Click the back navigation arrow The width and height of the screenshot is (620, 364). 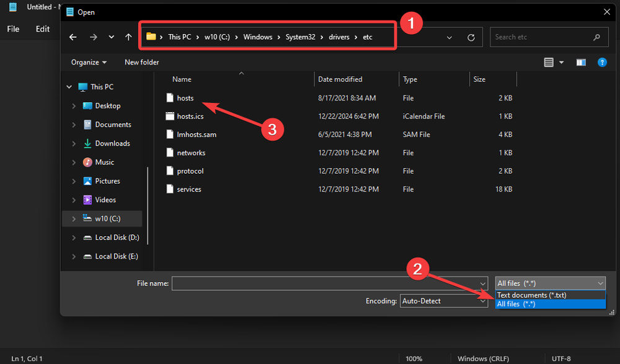click(73, 37)
